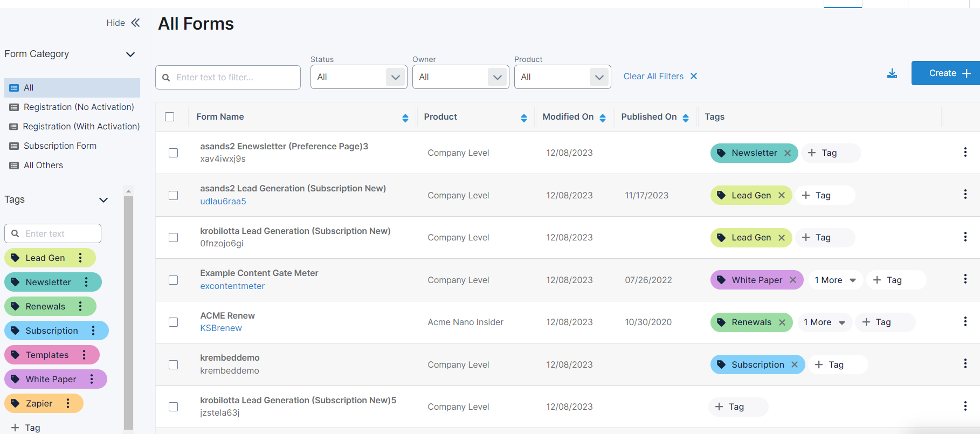Collapse sidebar using Hide chevron icon

tap(135, 23)
